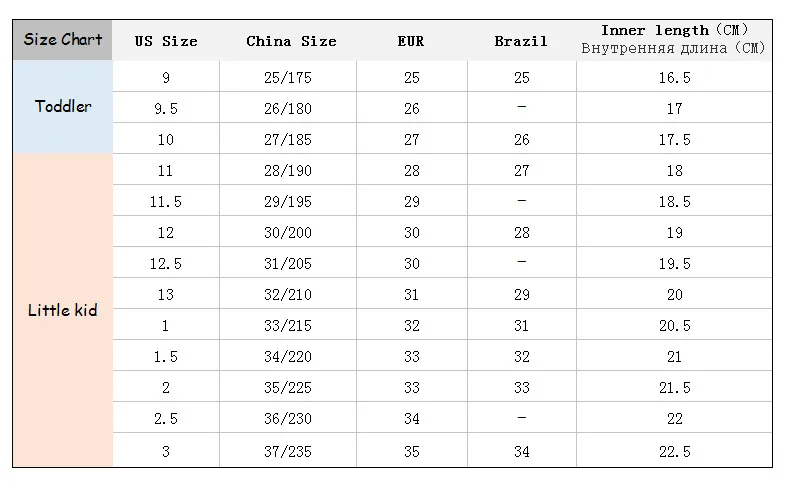Click the Brazil column header
The image size is (788, 486).
pos(521,41)
